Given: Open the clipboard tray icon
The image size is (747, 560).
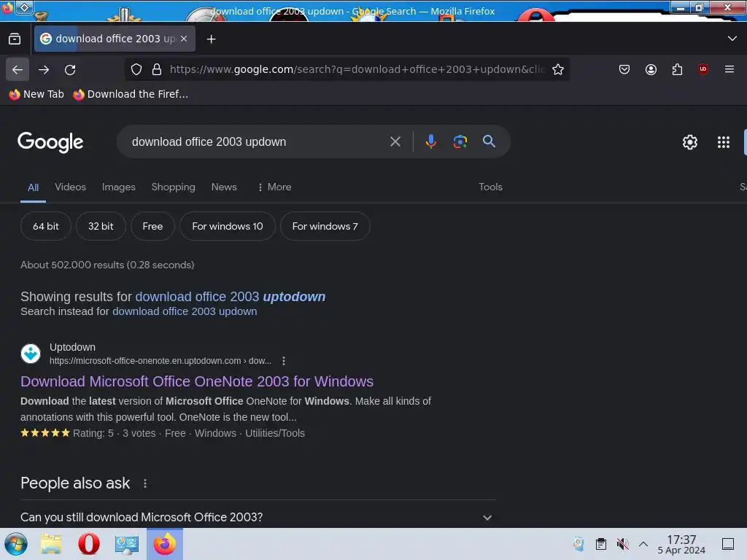Looking at the screenshot, I should click(601, 544).
